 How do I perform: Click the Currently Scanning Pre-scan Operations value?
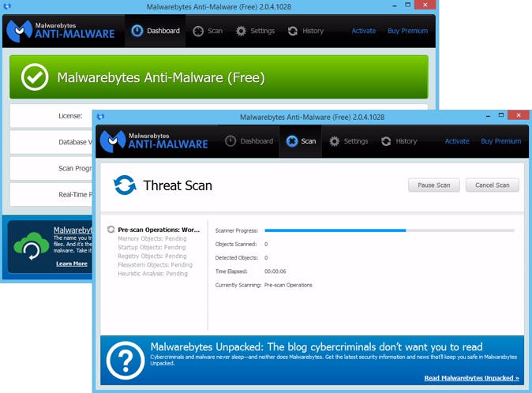coord(288,285)
